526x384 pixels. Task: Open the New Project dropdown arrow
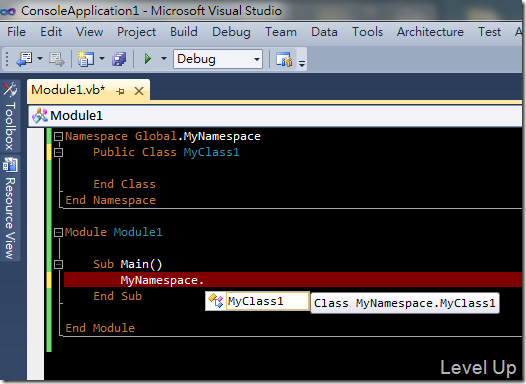click(102, 59)
